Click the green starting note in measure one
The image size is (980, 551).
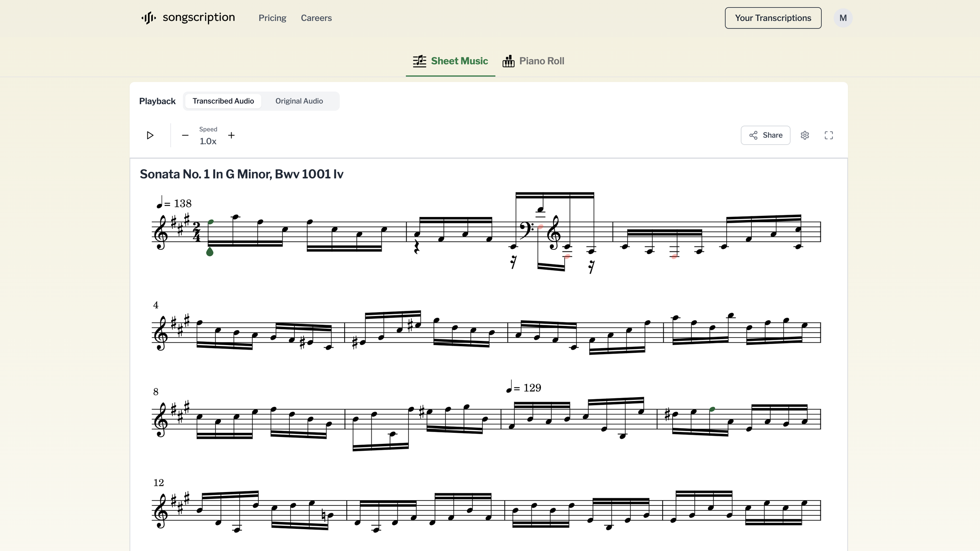tap(210, 221)
